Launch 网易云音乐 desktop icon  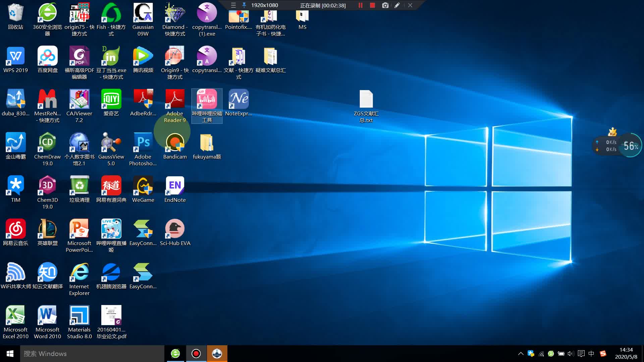click(15, 229)
